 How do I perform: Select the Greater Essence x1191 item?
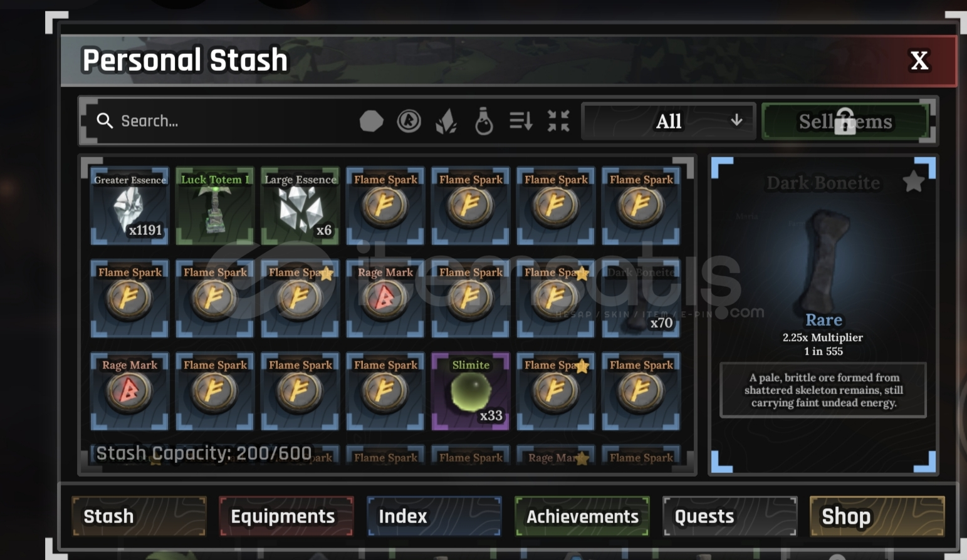point(130,205)
